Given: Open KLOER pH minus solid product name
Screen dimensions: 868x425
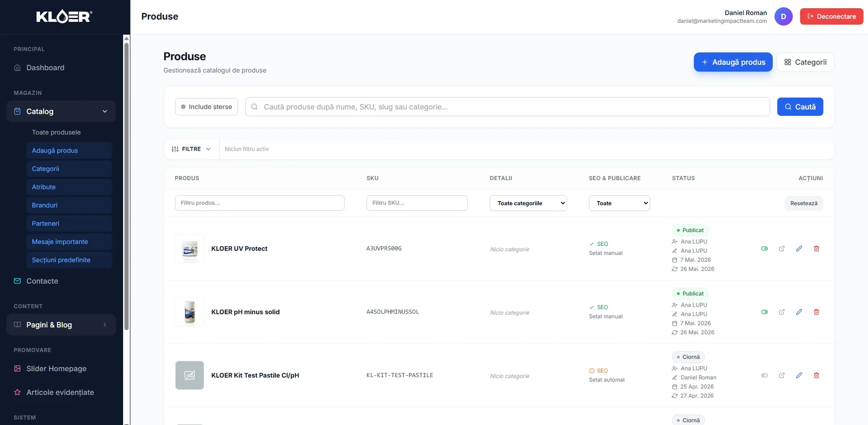Looking at the screenshot, I should point(245,312).
